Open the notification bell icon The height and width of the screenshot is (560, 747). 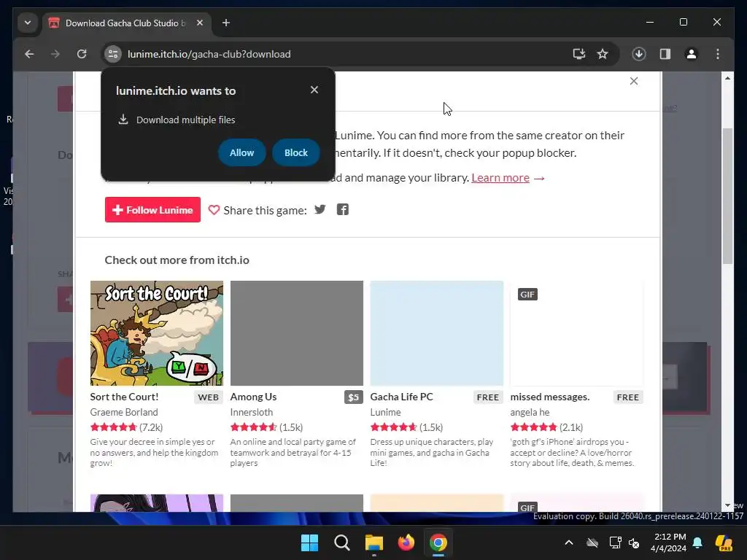click(x=697, y=542)
